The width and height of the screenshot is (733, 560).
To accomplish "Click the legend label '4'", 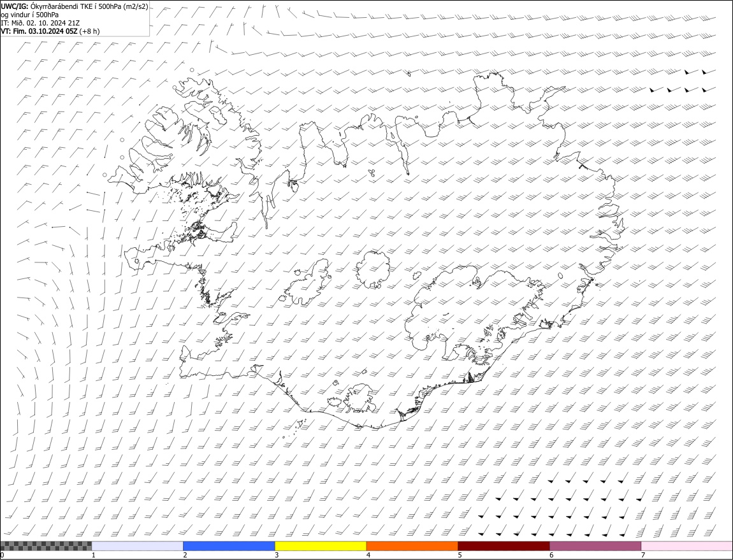I will tap(368, 556).
